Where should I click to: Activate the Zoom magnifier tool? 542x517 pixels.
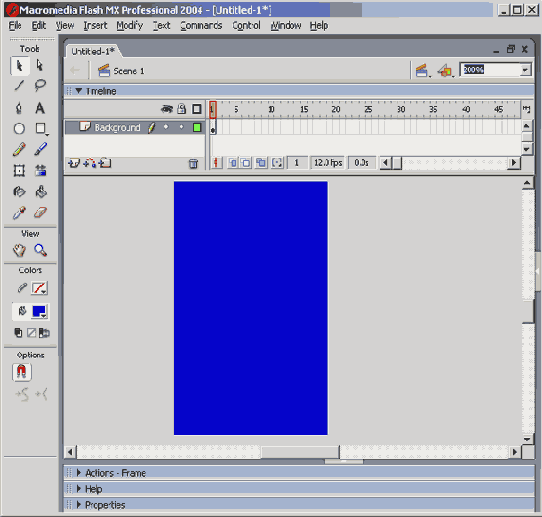[40, 250]
